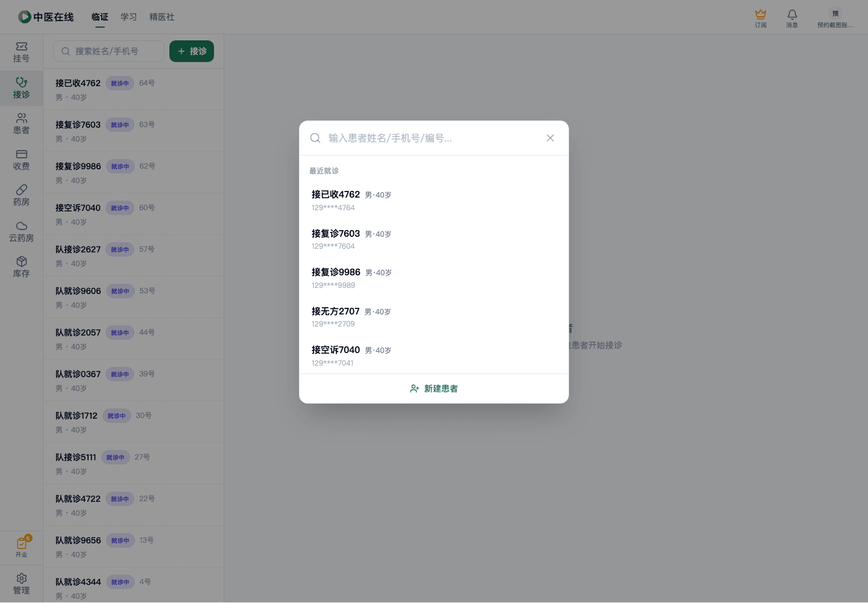This screenshot has width=868, height=603.
Task: Click the 最近就诊 heading in dialog
Action: [x=324, y=171]
